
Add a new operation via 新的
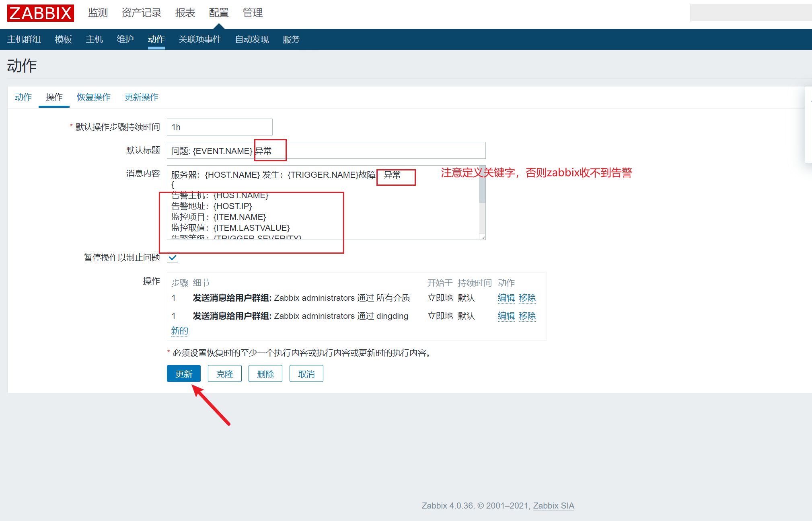[x=180, y=331]
